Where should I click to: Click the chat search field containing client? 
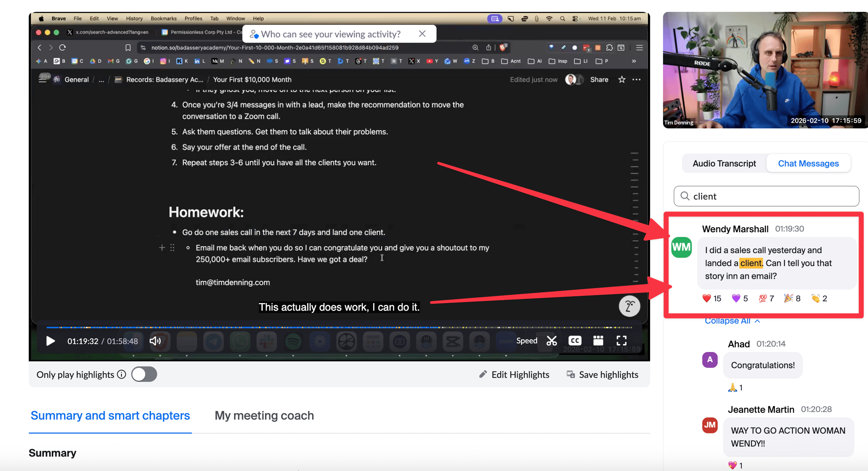767,196
